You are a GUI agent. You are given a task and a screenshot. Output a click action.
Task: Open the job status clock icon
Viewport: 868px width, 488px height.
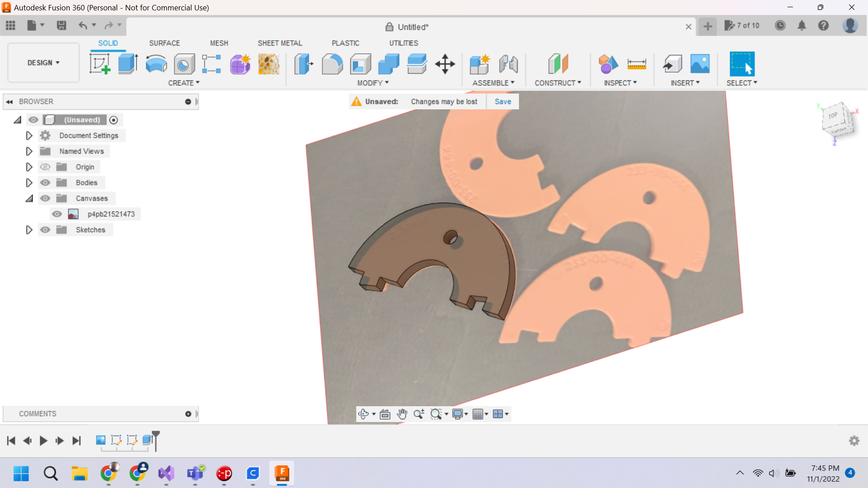coord(780,26)
